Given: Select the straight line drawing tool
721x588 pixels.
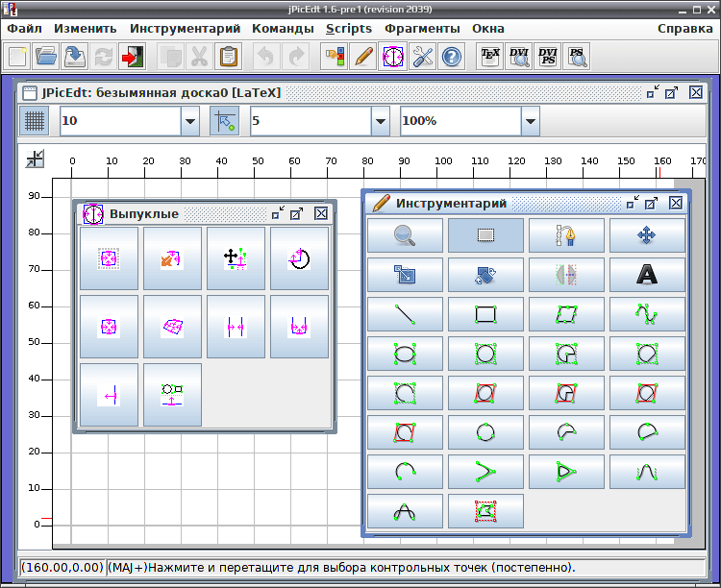Looking at the screenshot, I should (x=405, y=314).
